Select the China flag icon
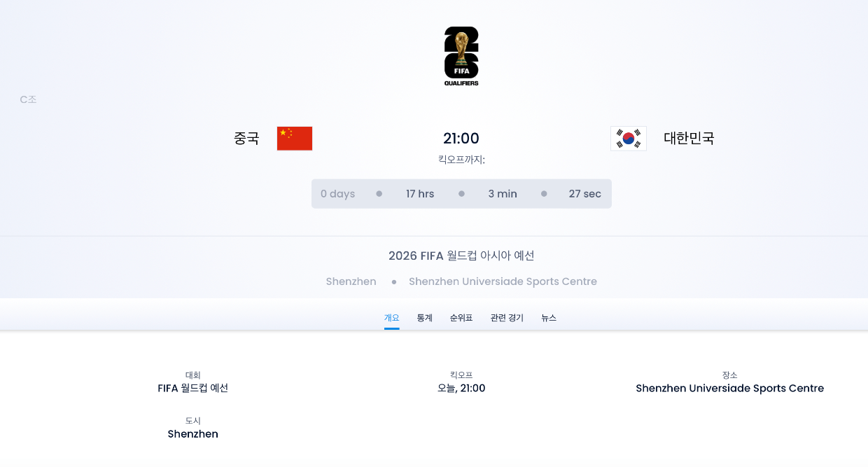Screen dimensions: 868x467 pyautogui.click(x=294, y=138)
